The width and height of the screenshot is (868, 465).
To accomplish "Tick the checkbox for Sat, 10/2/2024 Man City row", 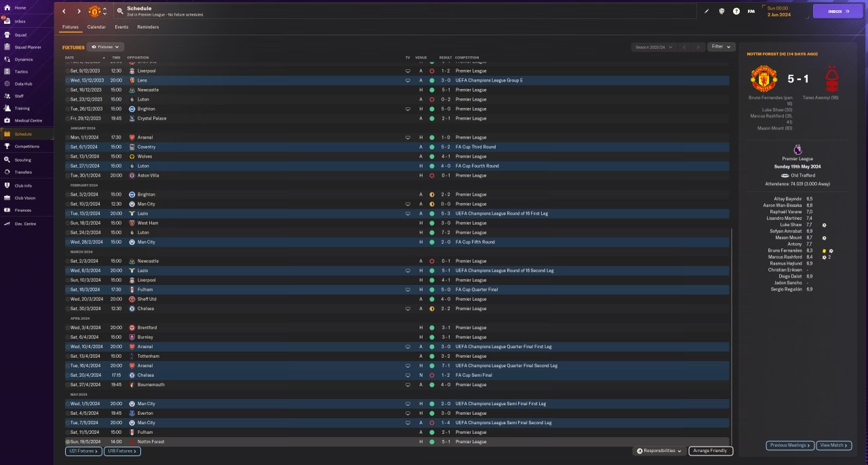I will 68,204.
